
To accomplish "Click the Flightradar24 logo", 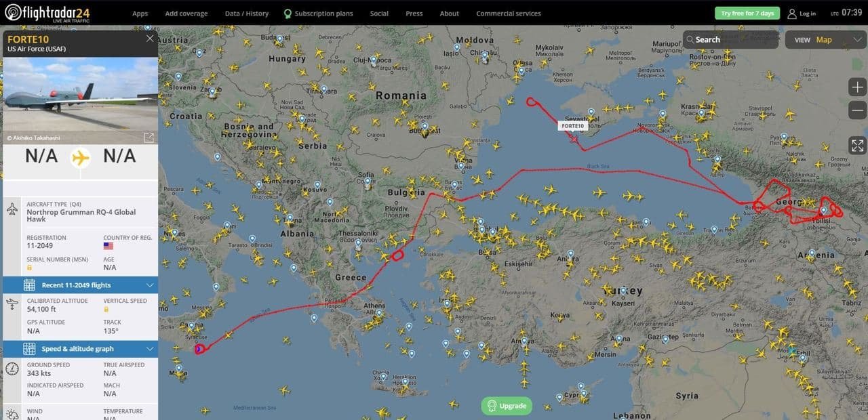I will click(x=47, y=13).
